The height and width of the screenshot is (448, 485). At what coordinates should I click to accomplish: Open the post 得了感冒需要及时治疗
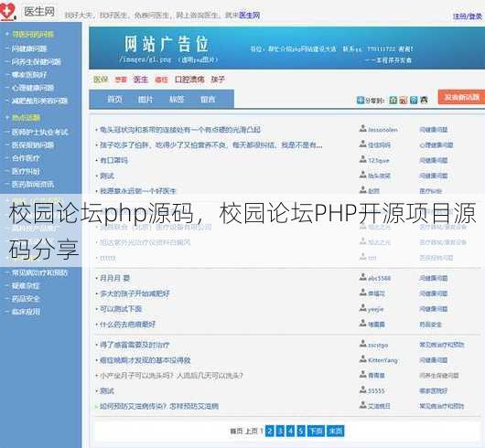tap(135, 345)
